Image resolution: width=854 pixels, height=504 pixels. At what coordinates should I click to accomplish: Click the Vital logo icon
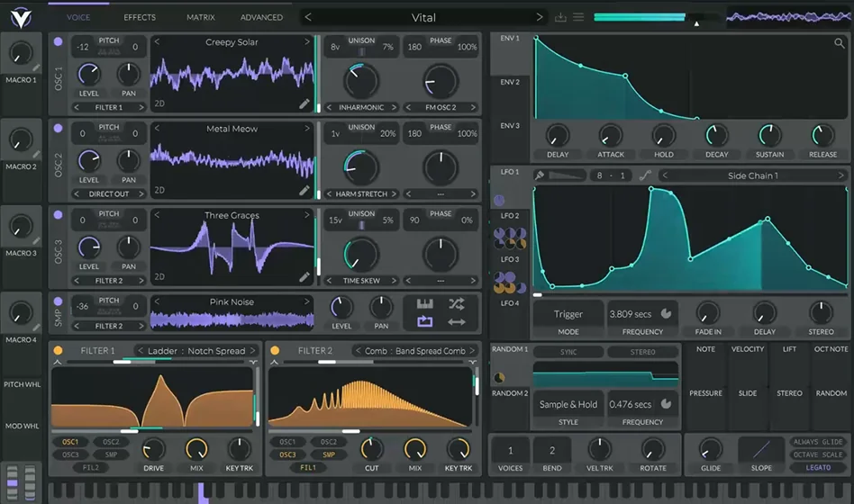(20, 17)
